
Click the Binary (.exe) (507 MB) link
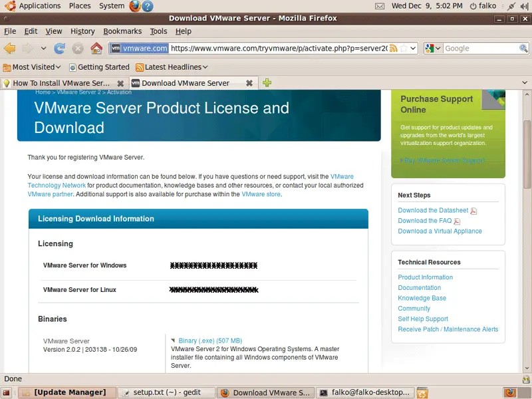210,340
